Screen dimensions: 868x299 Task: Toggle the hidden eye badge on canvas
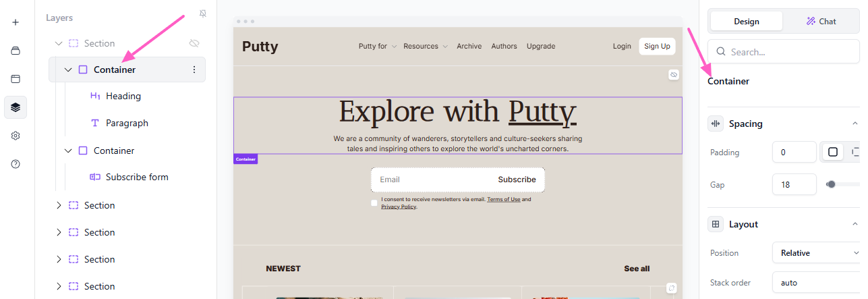pos(673,75)
